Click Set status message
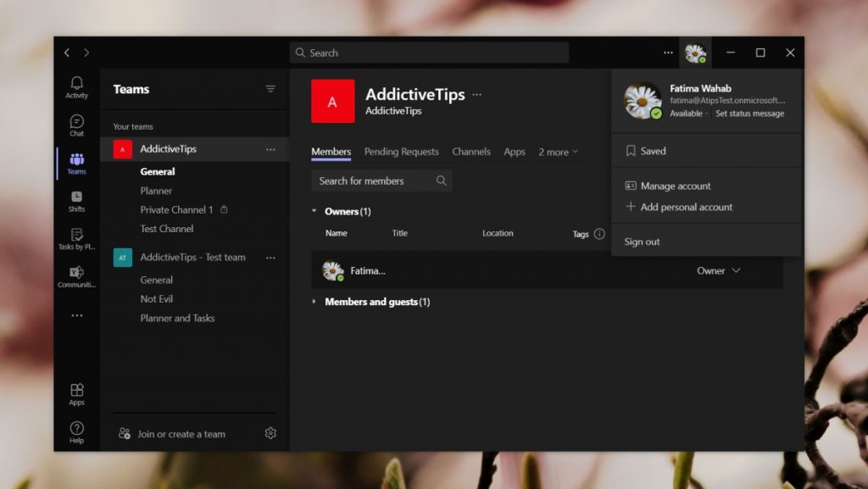868x489 pixels. (750, 113)
